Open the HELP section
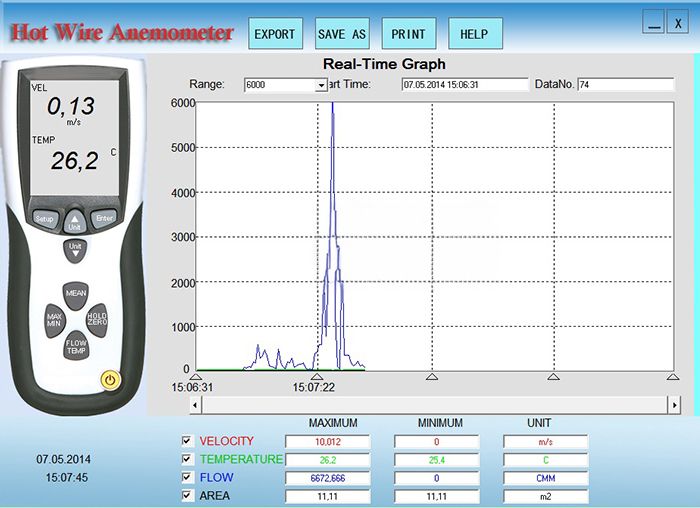The width and height of the screenshot is (700, 508). (x=474, y=34)
